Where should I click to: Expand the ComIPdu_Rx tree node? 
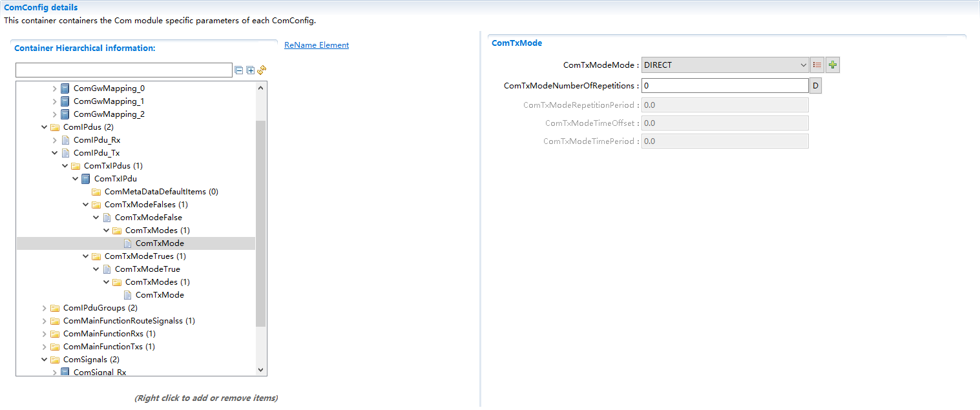coord(55,140)
